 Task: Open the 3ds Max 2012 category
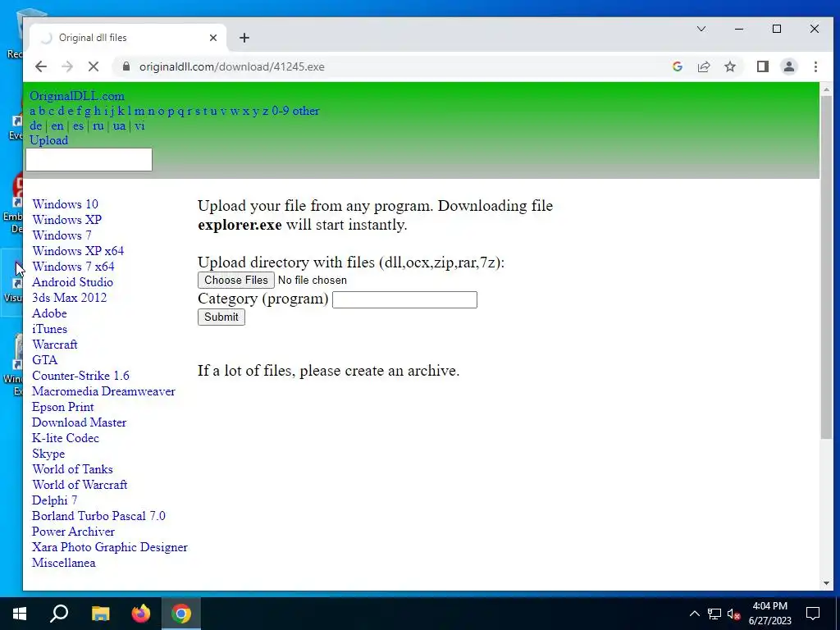[69, 297]
